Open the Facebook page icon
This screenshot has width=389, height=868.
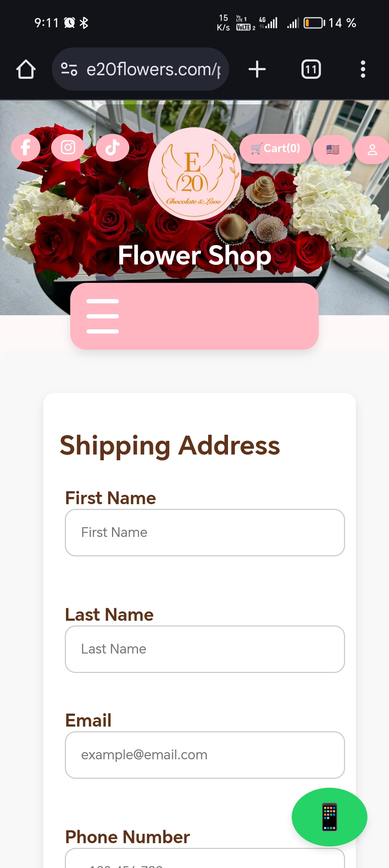pyautogui.click(x=26, y=148)
